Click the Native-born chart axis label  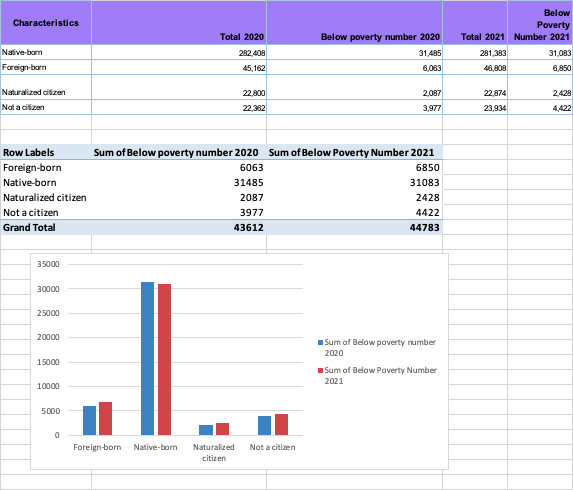(155, 447)
